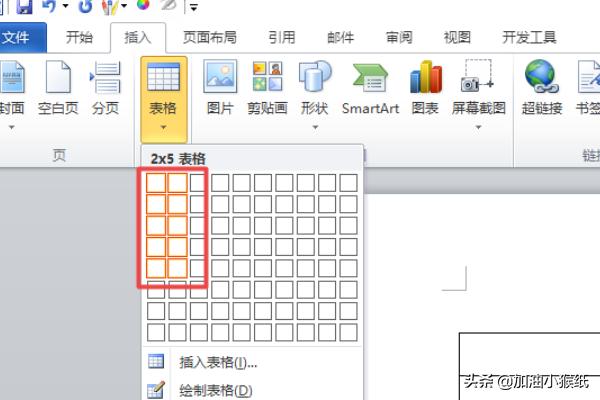This screenshot has height=400, width=600.
Task: Open the Screenshot (屏幕截图) dropdown
Action: click(478, 90)
